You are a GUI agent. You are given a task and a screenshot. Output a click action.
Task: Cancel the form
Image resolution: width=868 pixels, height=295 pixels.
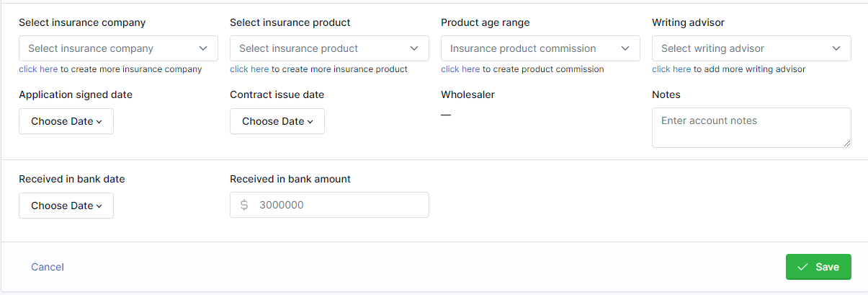pyautogui.click(x=48, y=267)
